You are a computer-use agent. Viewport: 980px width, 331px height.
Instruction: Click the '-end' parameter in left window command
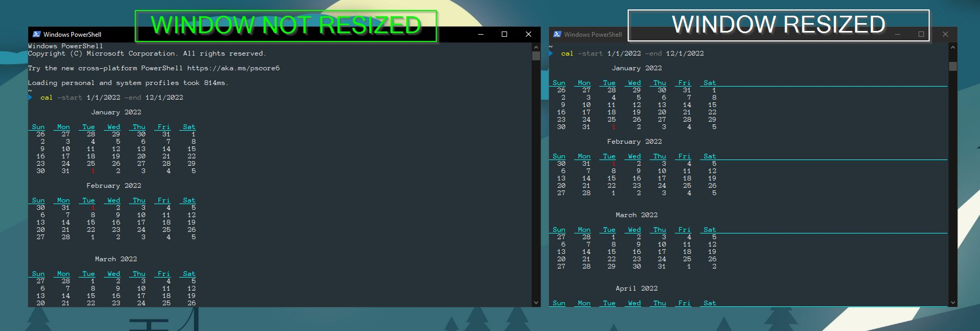(x=133, y=98)
